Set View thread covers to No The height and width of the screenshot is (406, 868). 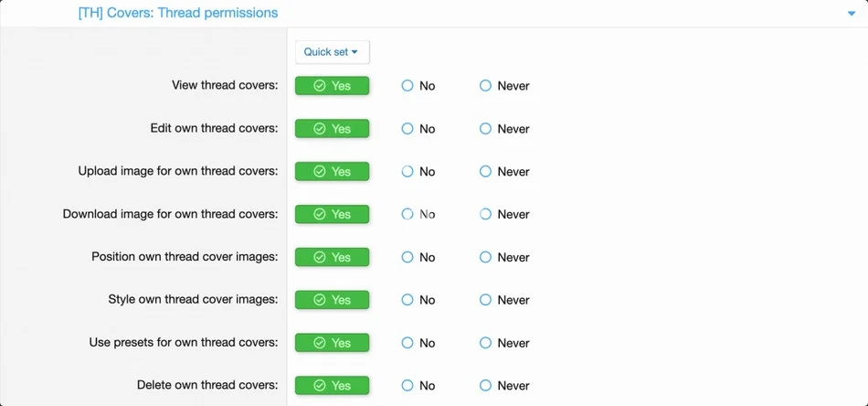[418, 86]
